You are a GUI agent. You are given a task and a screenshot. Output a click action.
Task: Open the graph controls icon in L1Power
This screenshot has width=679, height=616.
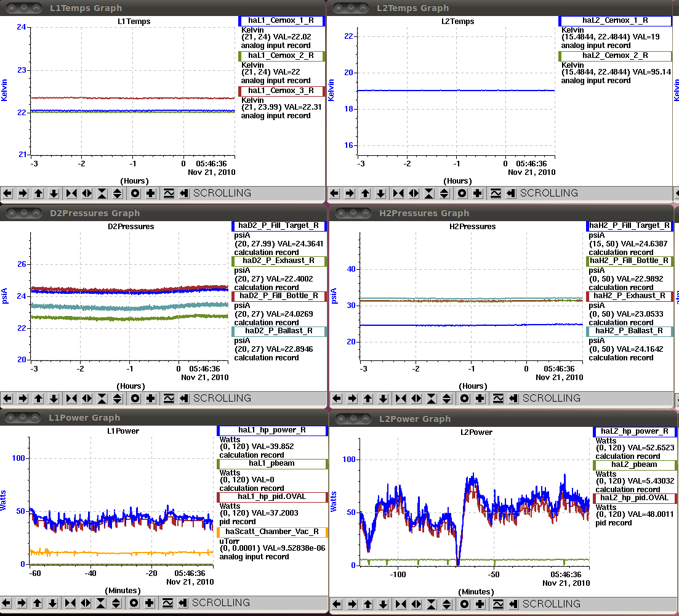167,602
